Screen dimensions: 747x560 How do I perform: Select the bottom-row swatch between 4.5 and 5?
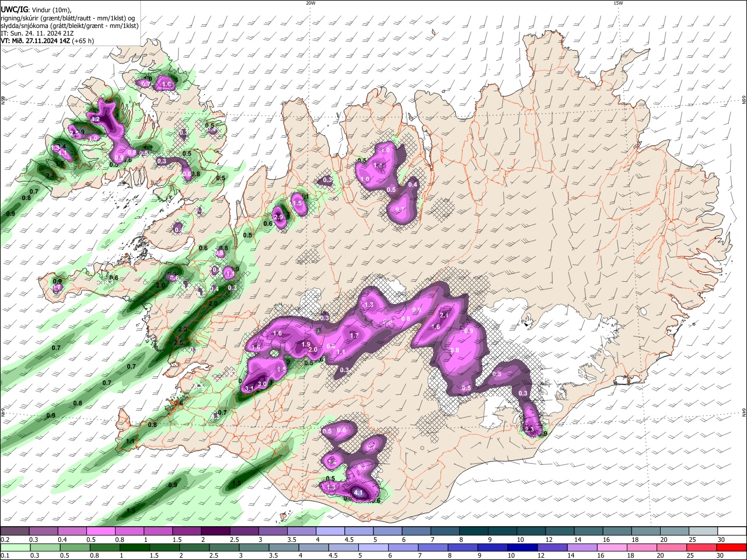pyautogui.click(x=343, y=547)
